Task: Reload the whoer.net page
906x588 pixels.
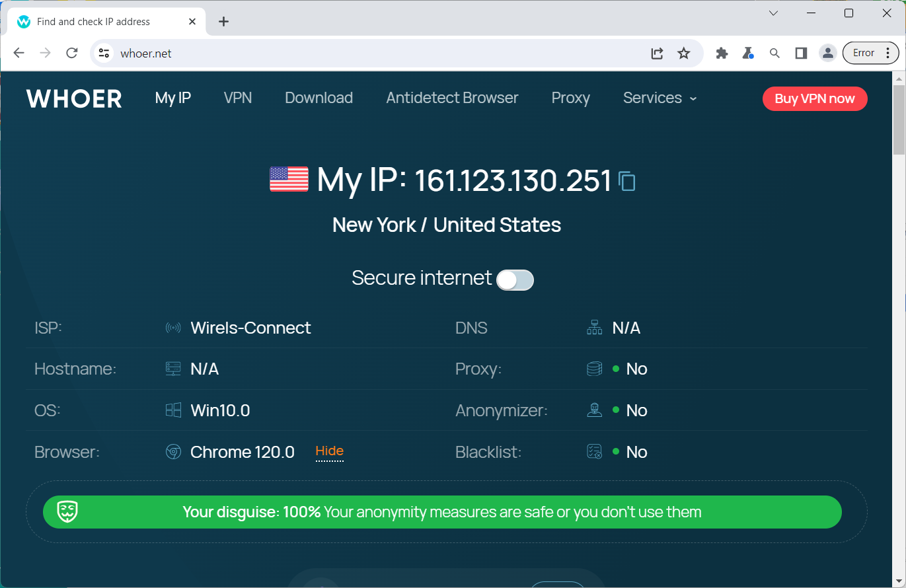Action: pyautogui.click(x=72, y=54)
